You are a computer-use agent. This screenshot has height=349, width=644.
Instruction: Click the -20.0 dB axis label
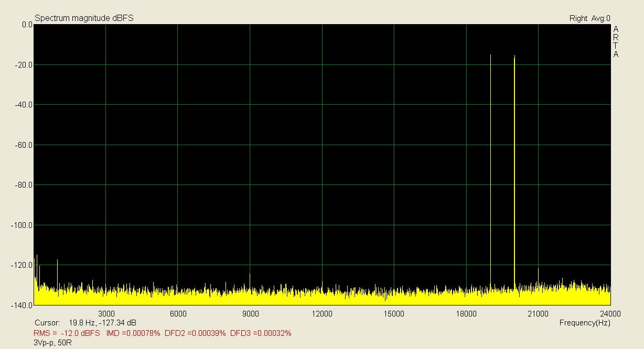(24, 65)
